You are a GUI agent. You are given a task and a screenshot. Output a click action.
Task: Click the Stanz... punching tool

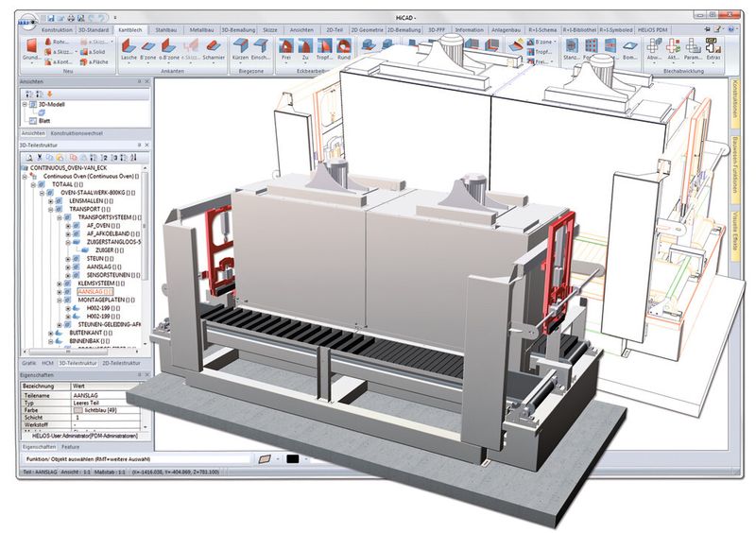pos(572,50)
